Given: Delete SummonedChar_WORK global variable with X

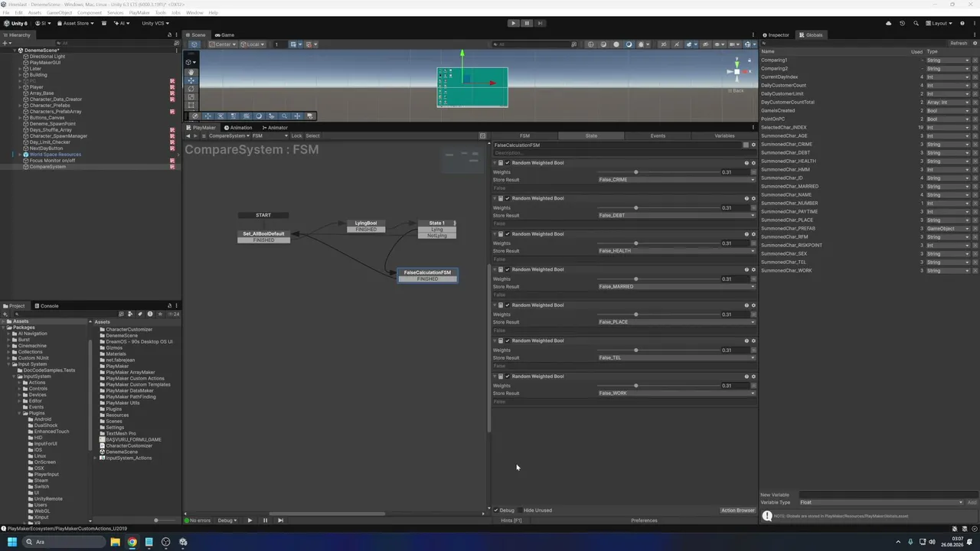Looking at the screenshot, I should pyautogui.click(x=975, y=270).
